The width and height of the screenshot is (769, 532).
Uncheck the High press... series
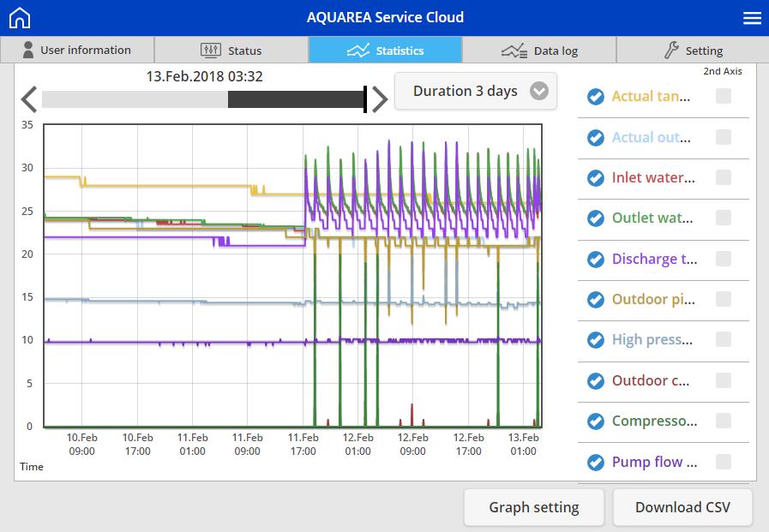coord(595,339)
